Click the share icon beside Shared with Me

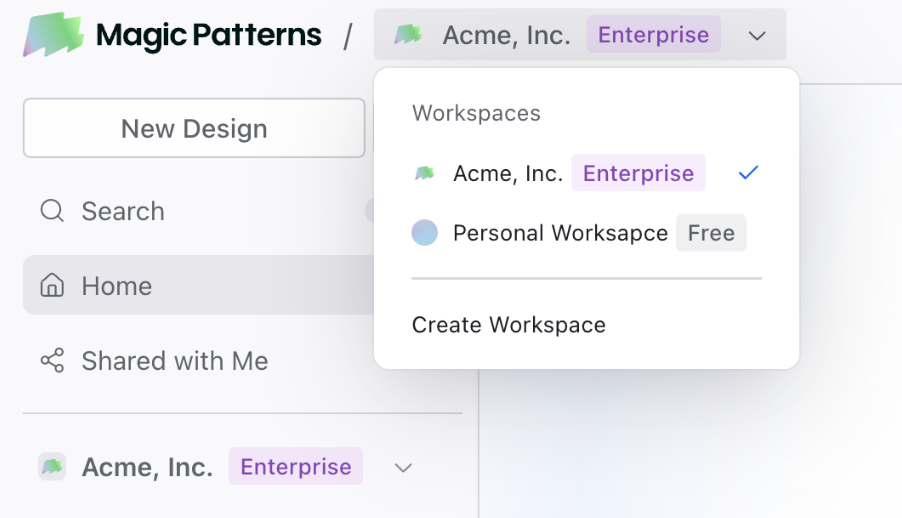coord(51,360)
